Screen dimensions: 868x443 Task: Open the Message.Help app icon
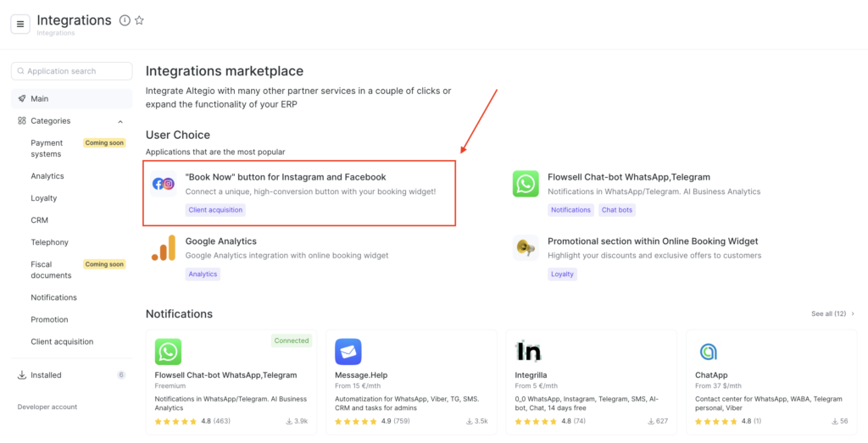[348, 352]
